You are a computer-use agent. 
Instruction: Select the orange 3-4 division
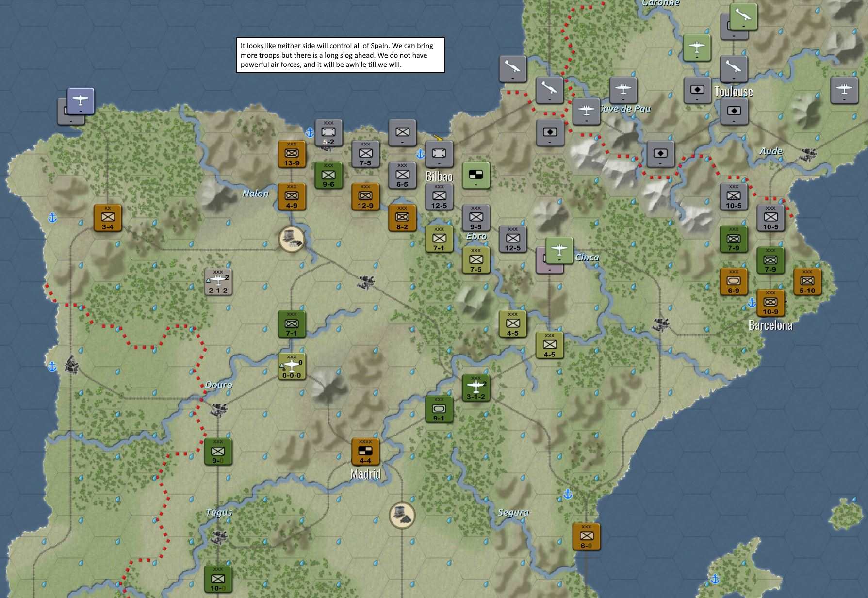coord(108,218)
